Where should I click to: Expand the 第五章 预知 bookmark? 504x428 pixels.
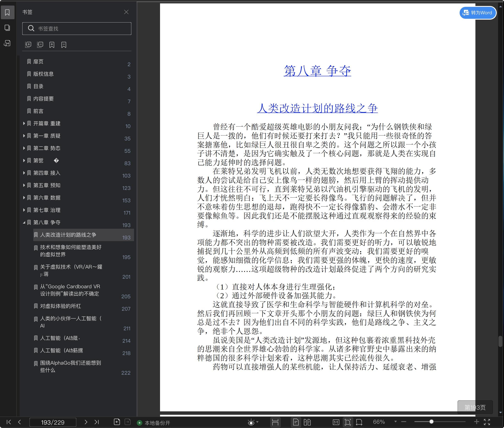[x=24, y=185]
